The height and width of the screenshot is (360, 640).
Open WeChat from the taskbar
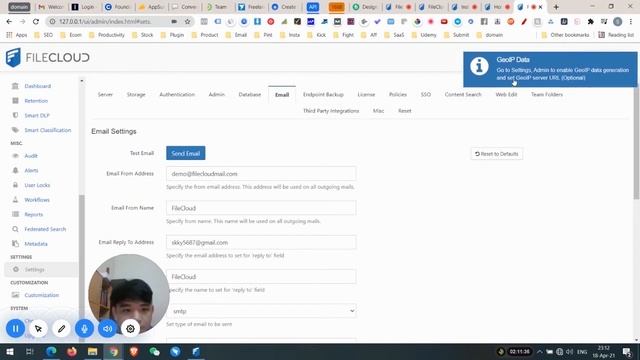[x=155, y=351]
